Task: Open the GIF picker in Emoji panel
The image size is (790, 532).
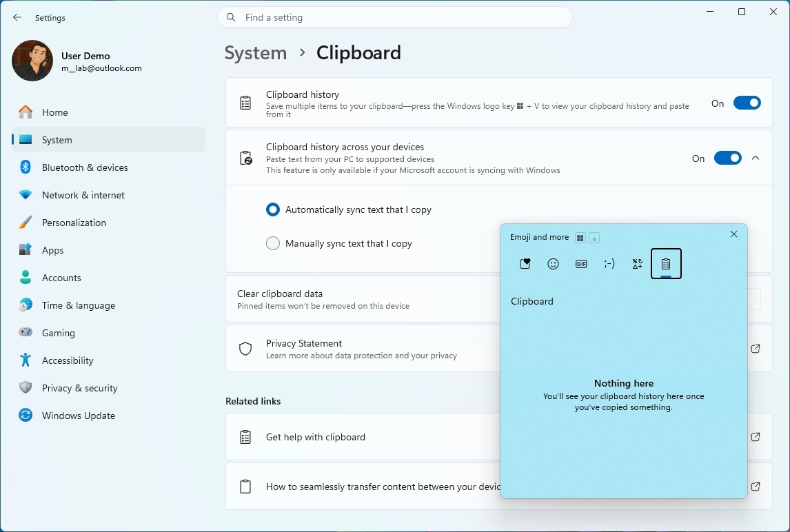Action: [581, 264]
